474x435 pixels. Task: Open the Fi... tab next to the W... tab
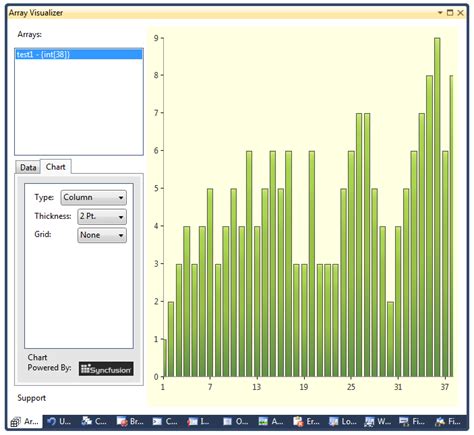tap(412, 422)
